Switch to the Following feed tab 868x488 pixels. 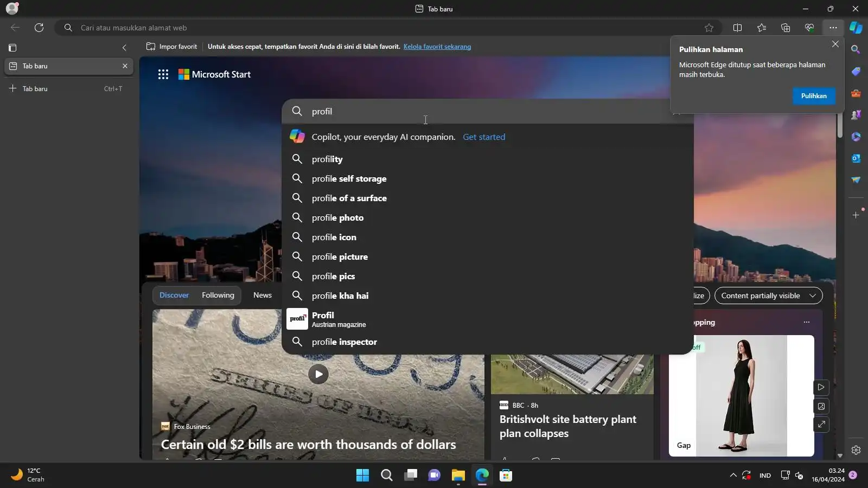click(218, 296)
